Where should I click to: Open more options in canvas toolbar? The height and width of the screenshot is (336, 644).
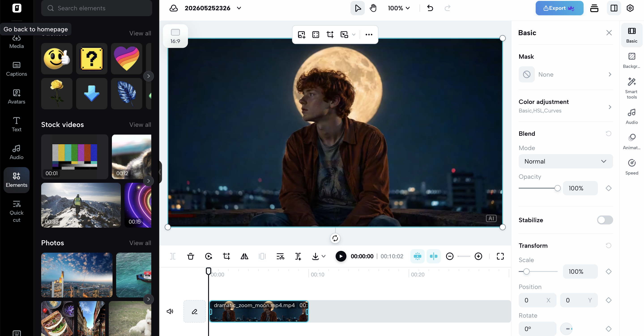click(x=369, y=34)
